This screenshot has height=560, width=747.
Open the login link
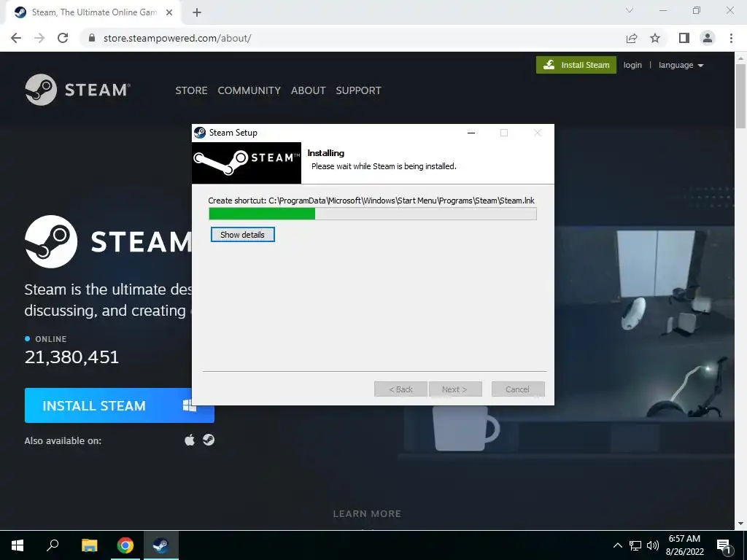click(x=632, y=65)
